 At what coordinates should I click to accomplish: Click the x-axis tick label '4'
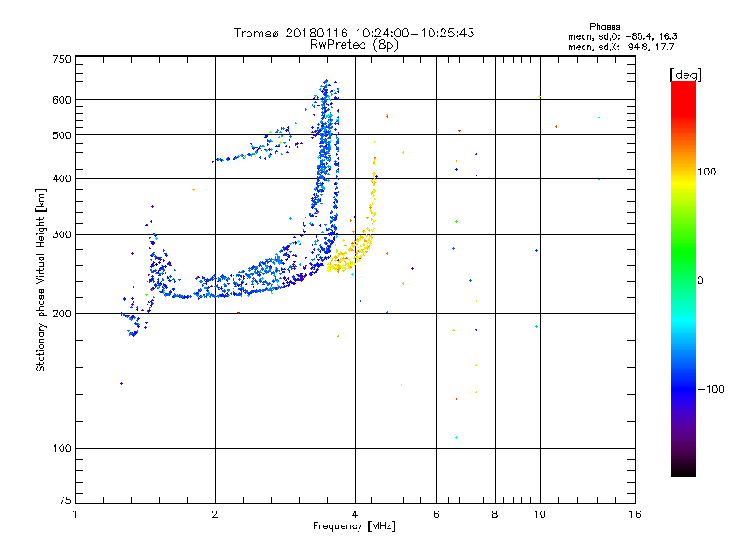pyautogui.click(x=355, y=514)
